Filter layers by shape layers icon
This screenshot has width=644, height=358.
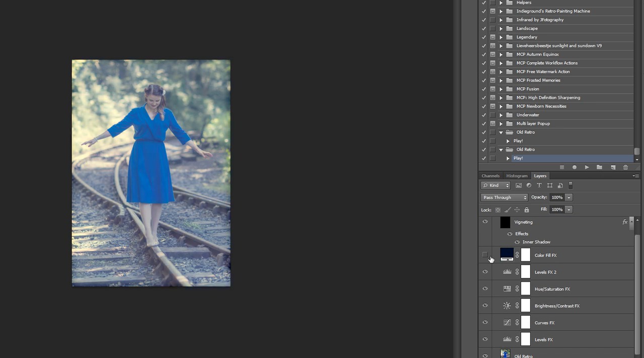[x=550, y=186]
